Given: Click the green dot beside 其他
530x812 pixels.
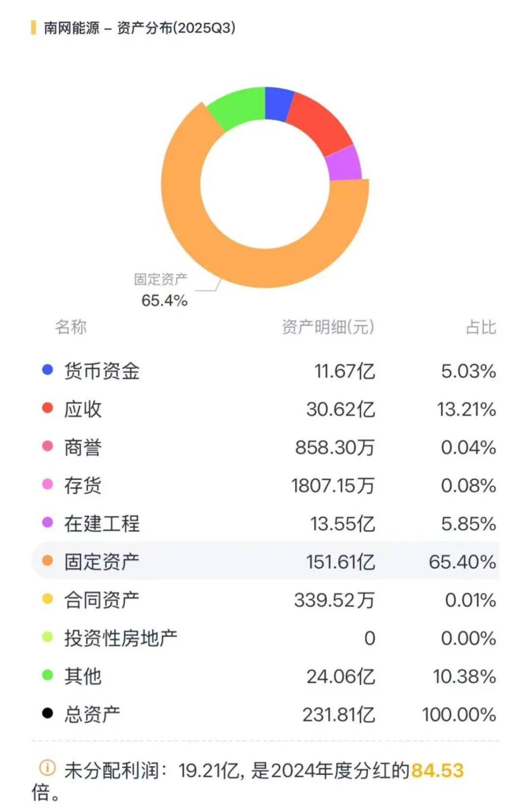Looking at the screenshot, I should 48,675.
